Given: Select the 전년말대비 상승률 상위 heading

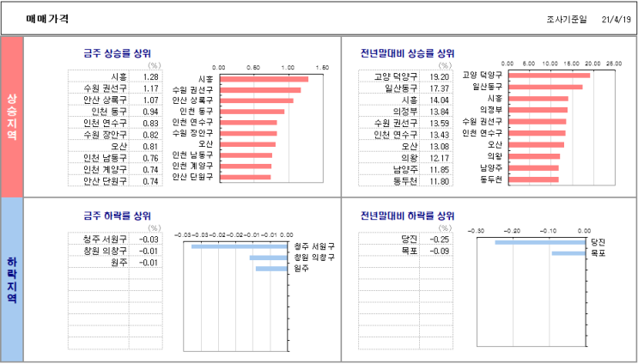Looking at the screenshot, I should tap(408, 53).
